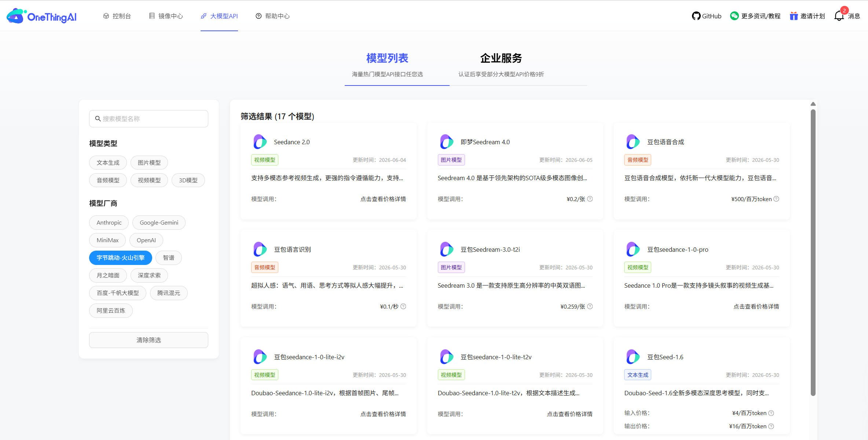Select the Anthropic vendor filter
This screenshot has height=440, width=868.
(x=109, y=222)
